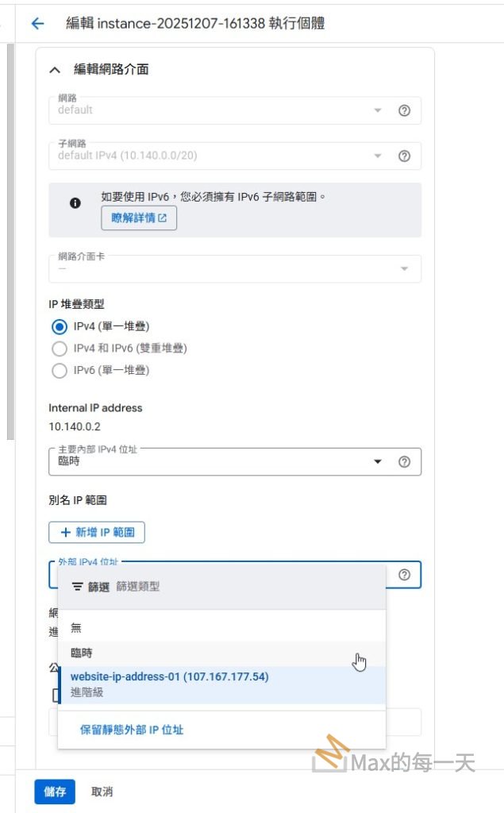Image resolution: width=504 pixels, height=813 pixels.
Task: Choose 臨時 in the external IP list
Action: point(82,653)
